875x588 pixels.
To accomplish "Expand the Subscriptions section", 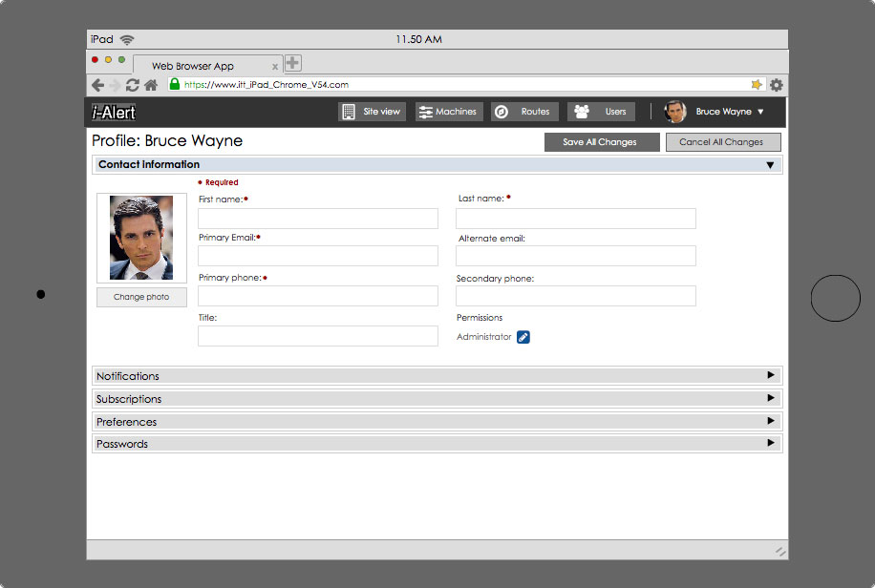I will click(x=770, y=398).
